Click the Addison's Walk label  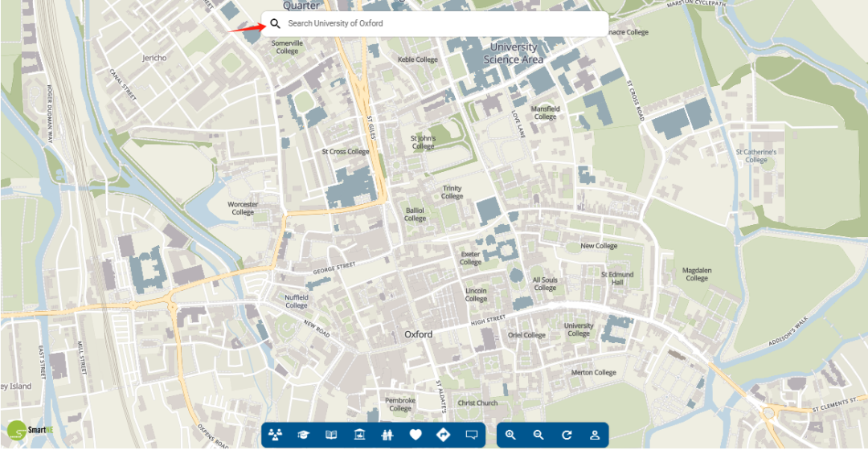788,331
